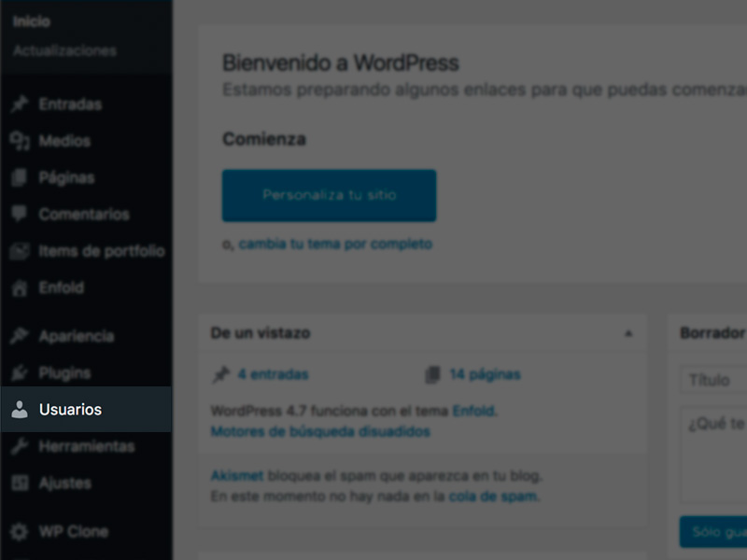Viewport: 747px width, 560px height.
Task: Click the Bienvenido a WordPress heading
Action: click(x=341, y=63)
